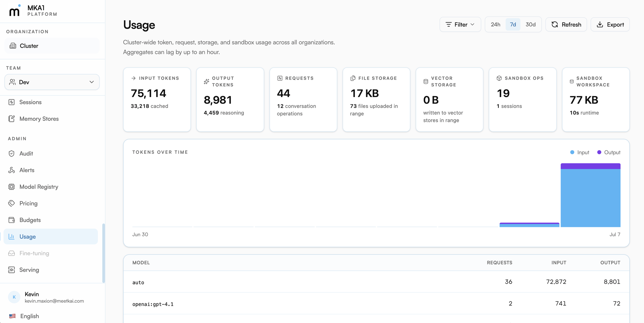Click the team people icon in Dev selector
The height and width of the screenshot is (323, 644).
click(13, 82)
